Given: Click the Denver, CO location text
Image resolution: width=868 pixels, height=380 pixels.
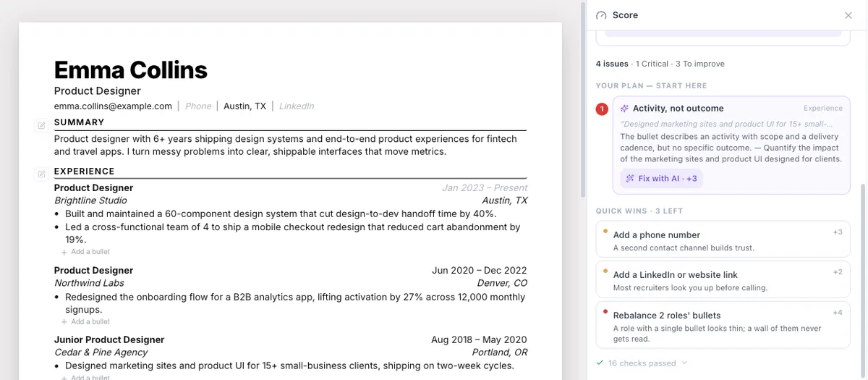Looking at the screenshot, I should [x=502, y=283].
